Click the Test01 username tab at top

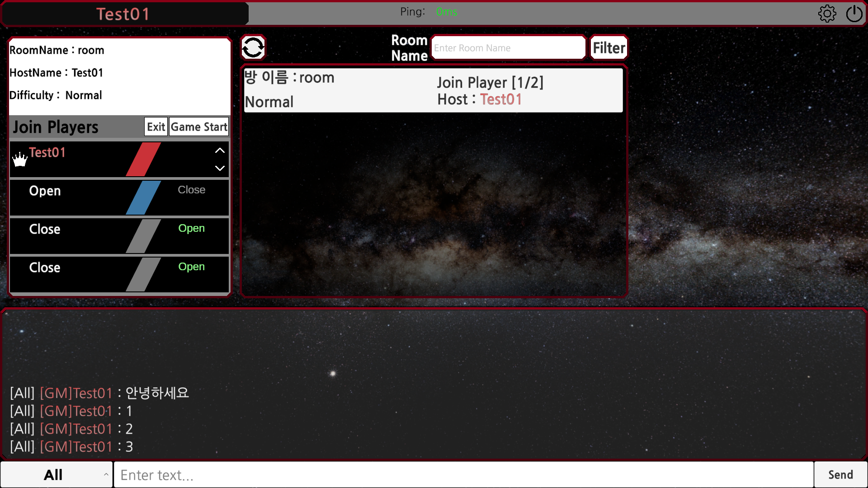tap(123, 14)
